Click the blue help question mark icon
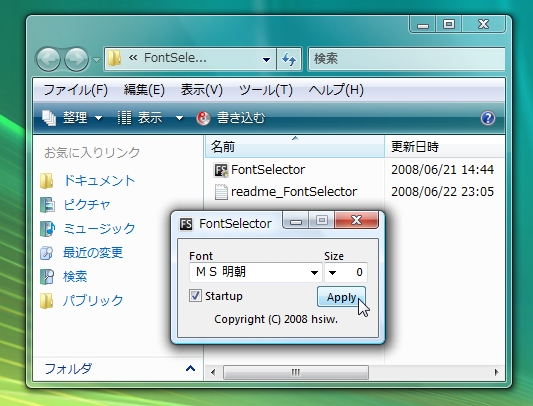The width and height of the screenshot is (533, 406). click(x=488, y=118)
